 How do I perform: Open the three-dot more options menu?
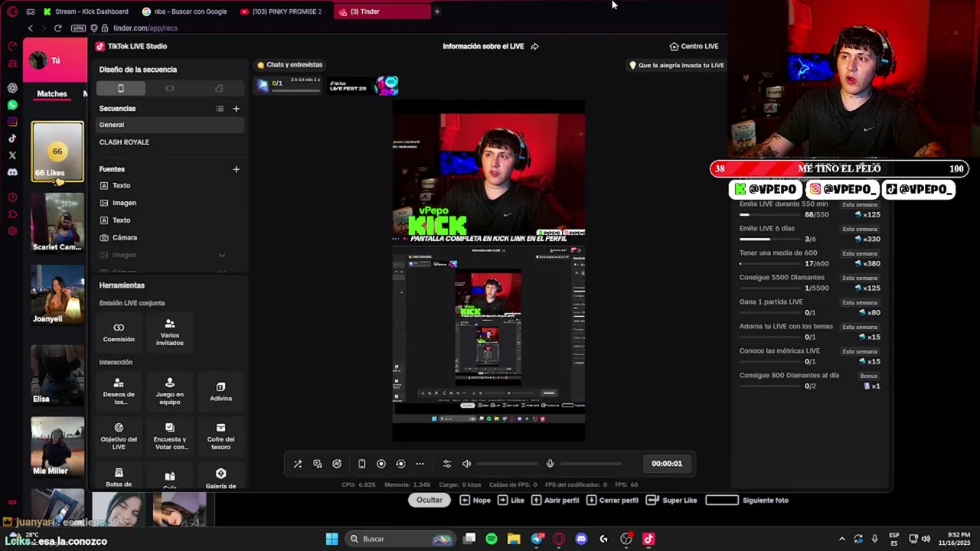(420, 464)
